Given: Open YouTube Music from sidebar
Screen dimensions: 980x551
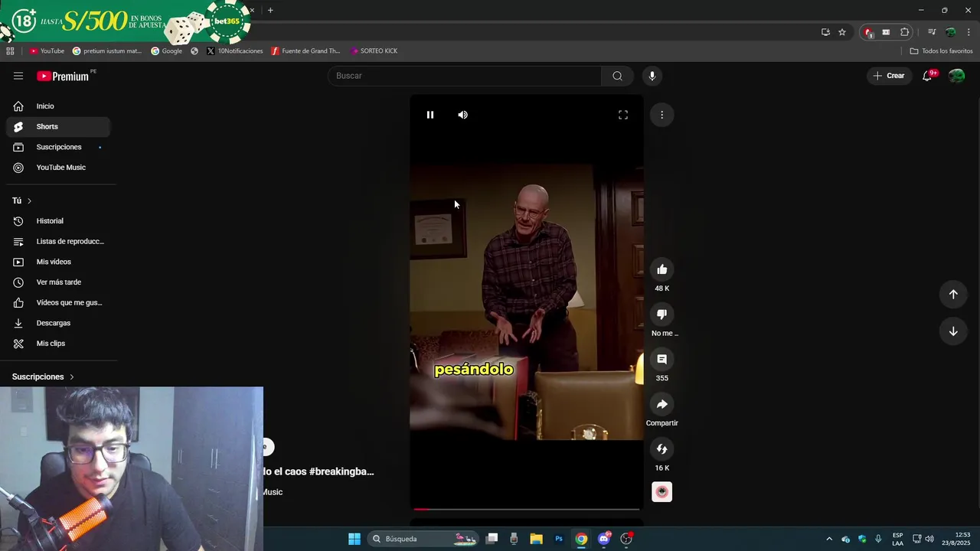Looking at the screenshot, I should (58, 168).
